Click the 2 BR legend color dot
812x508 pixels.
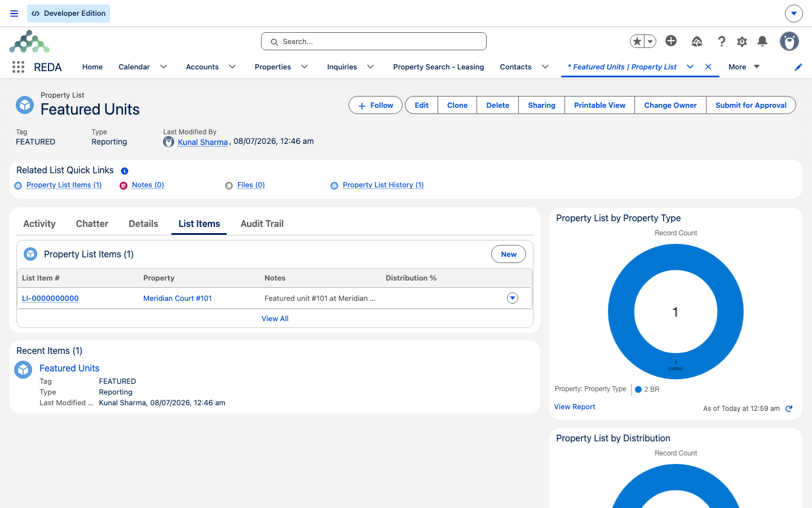click(x=638, y=389)
